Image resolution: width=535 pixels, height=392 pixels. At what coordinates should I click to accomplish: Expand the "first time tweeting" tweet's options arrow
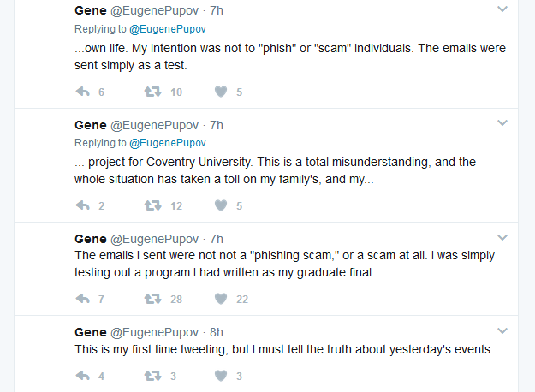pos(502,331)
